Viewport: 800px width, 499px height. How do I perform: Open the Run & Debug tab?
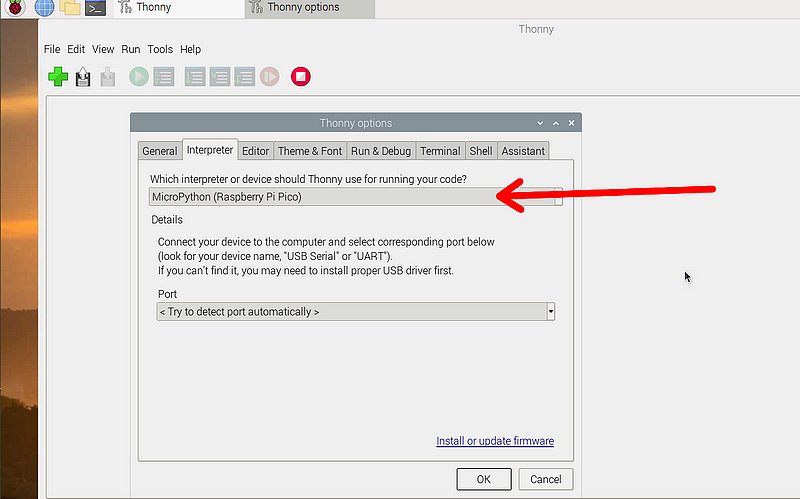[x=381, y=151]
